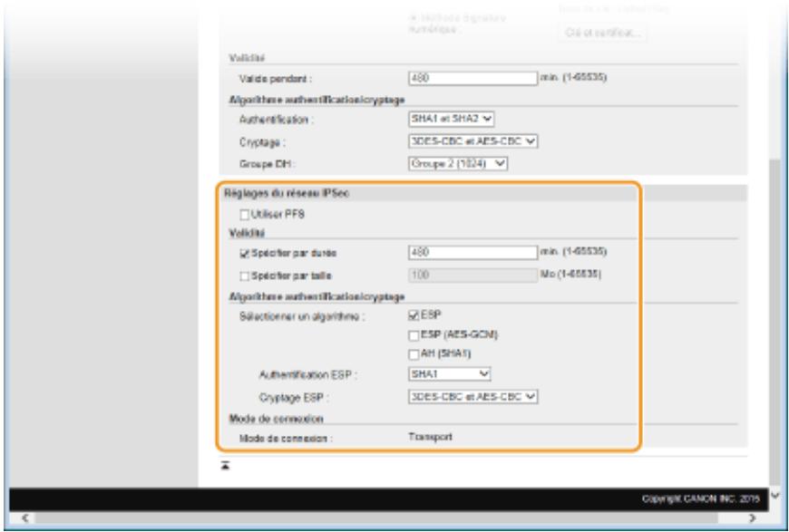
Task: Open the Authentification ESP dropdown
Action: (449, 374)
